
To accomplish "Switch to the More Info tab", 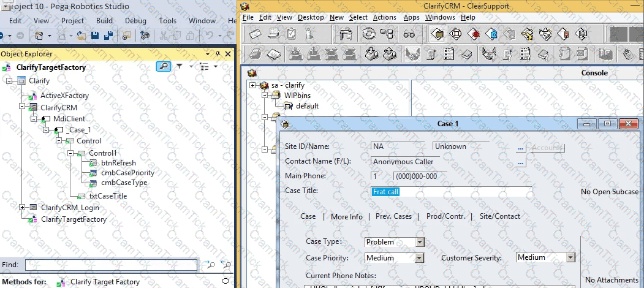I will [x=346, y=216].
